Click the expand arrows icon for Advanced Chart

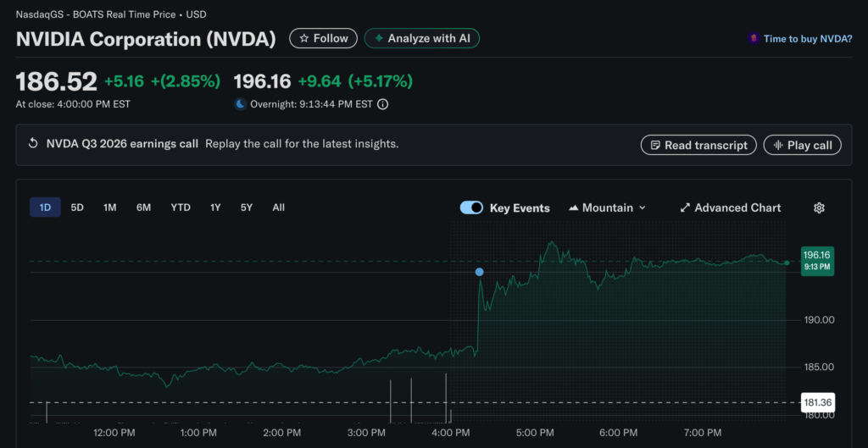coord(685,207)
